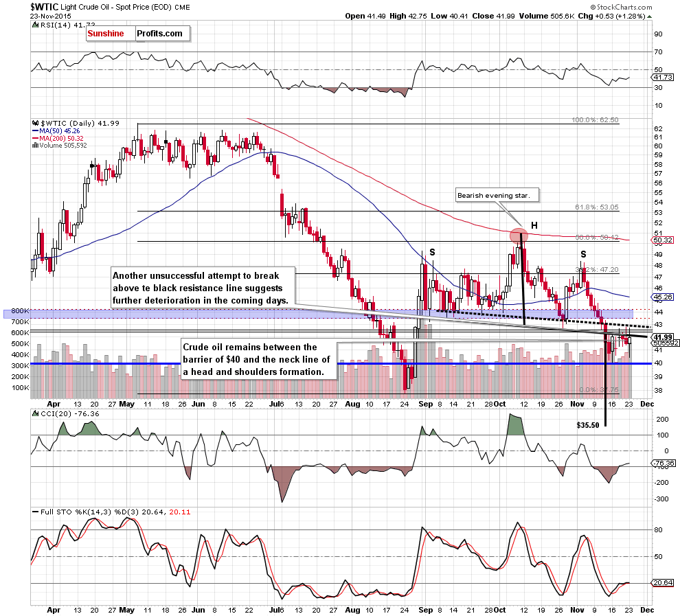680x616 pixels.
Task: Click the Profits.com logo text
Action: 159,34
